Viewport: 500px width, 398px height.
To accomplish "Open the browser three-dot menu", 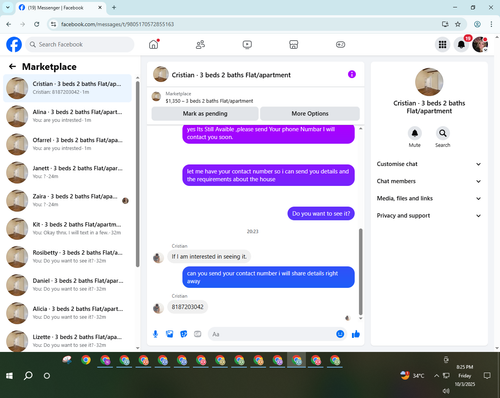I will pos(491,24).
